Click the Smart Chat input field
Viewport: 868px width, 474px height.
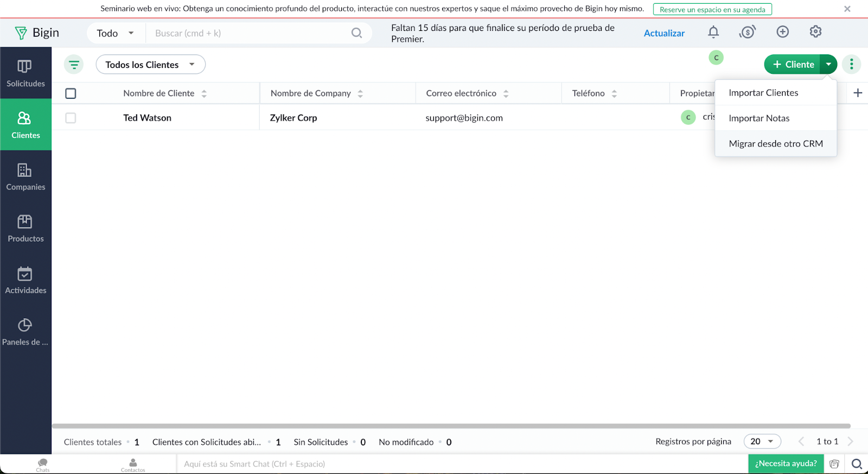pyautogui.click(x=462, y=464)
